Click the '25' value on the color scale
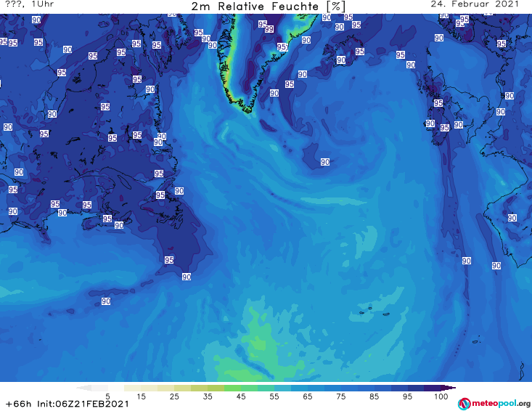This screenshot has height=411, width=532. point(174,396)
